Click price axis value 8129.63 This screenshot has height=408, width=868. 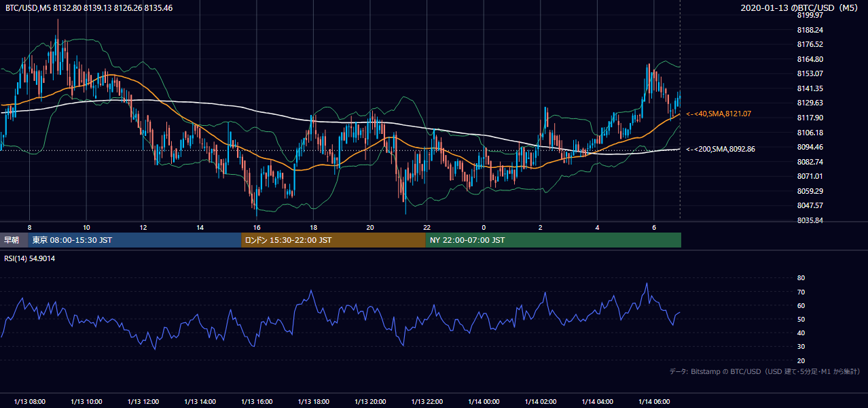810,103
